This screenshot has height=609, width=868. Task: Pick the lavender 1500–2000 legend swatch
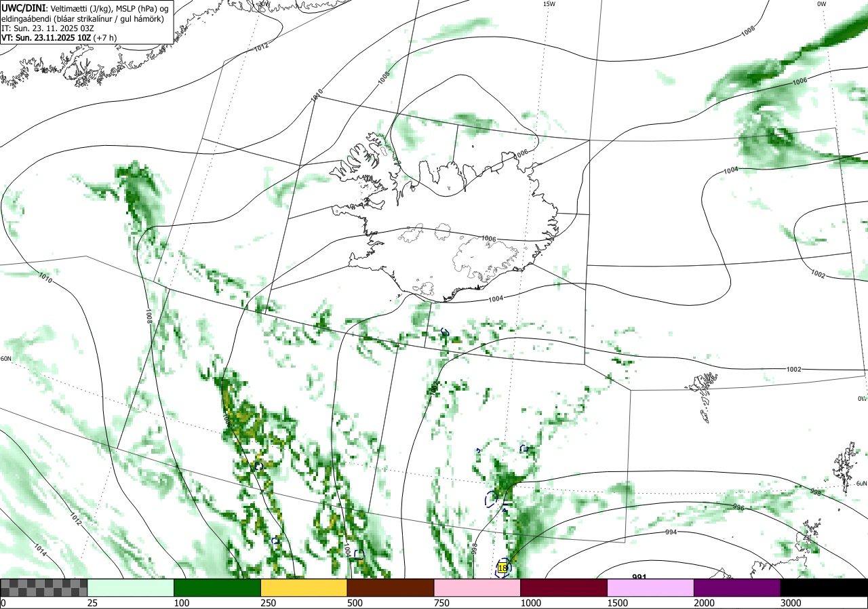(x=650, y=587)
